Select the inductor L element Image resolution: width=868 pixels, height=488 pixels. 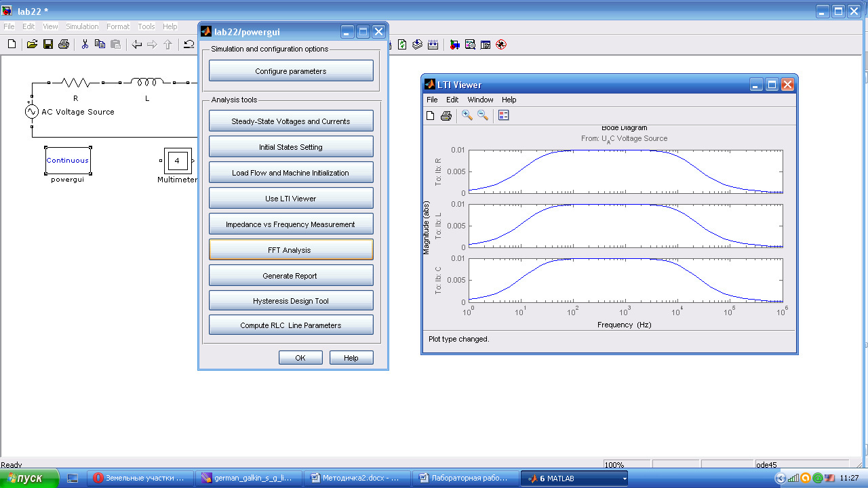pyautogui.click(x=147, y=83)
